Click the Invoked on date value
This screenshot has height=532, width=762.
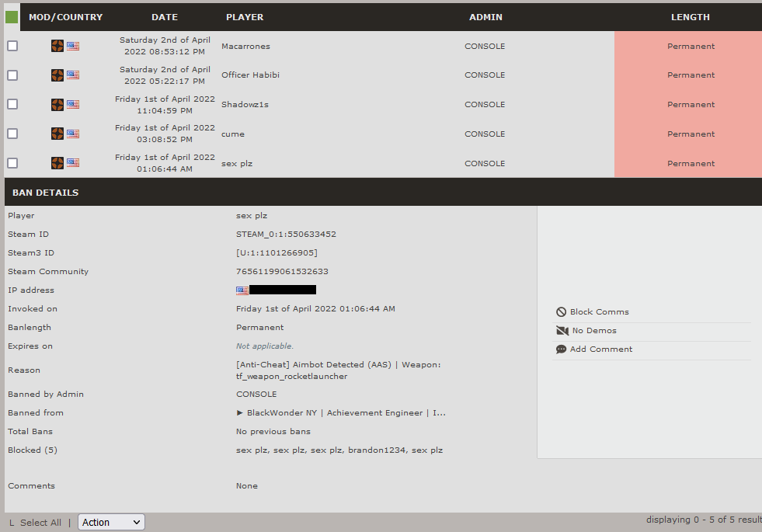[315, 309]
